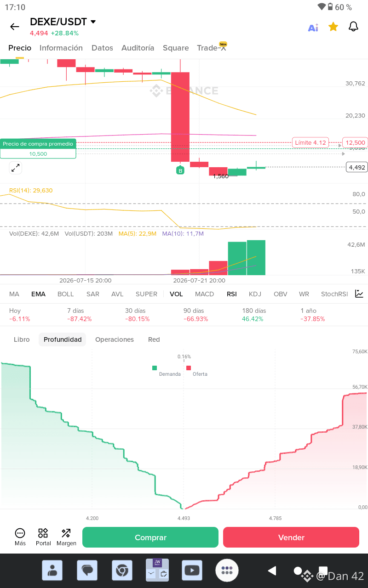Tap the Límite 4.12 order label
Image resolution: width=368 pixels, height=588 pixels.
[x=310, y=142]
